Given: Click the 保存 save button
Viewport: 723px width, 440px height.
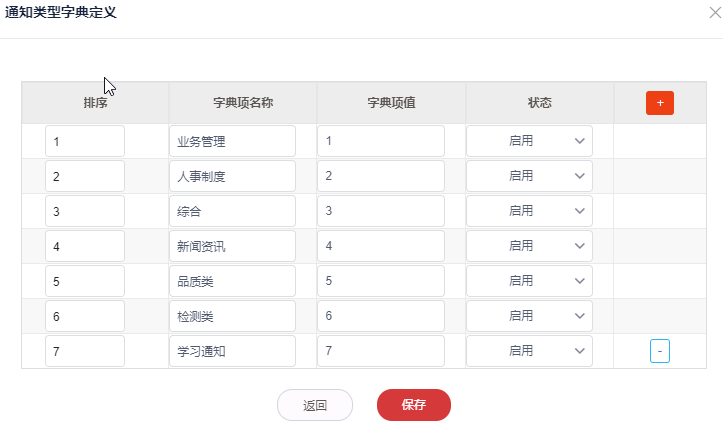Looking at the screenshot, I should click(414, 405).
